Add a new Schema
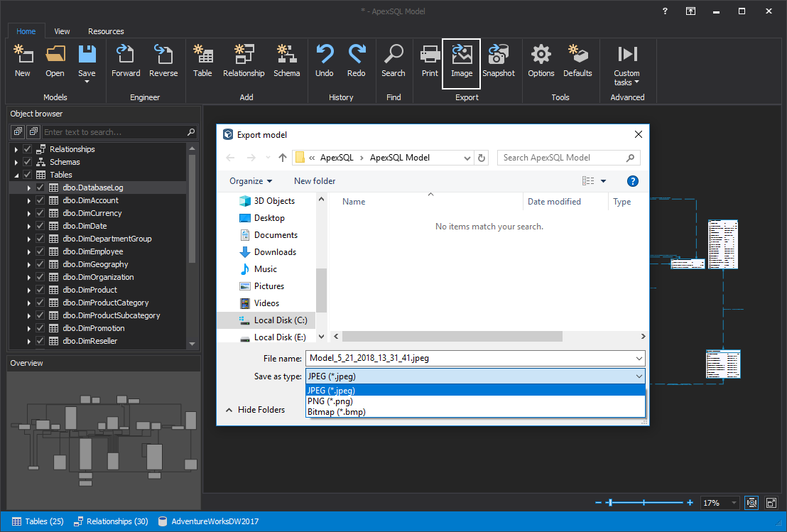 [x=286, y=60]
